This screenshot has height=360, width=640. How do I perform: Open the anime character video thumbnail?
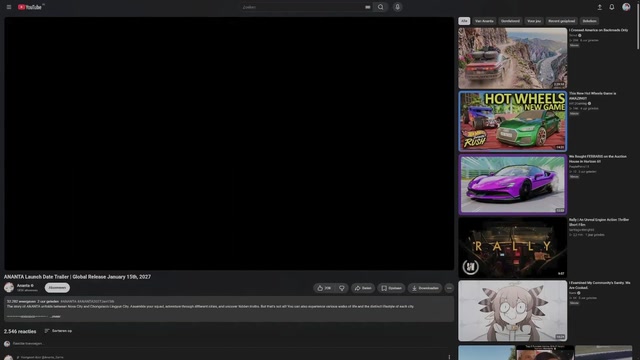point(513,311)
